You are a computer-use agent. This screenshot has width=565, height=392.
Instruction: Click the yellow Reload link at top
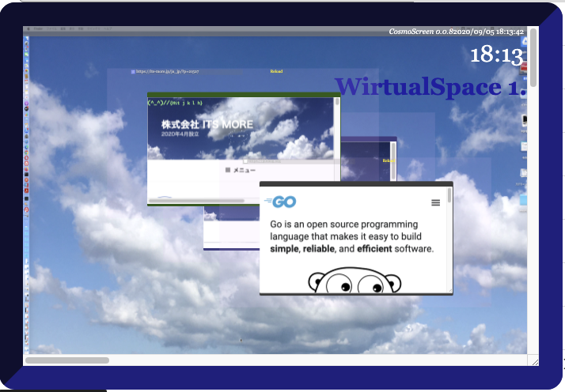[276, 71]
